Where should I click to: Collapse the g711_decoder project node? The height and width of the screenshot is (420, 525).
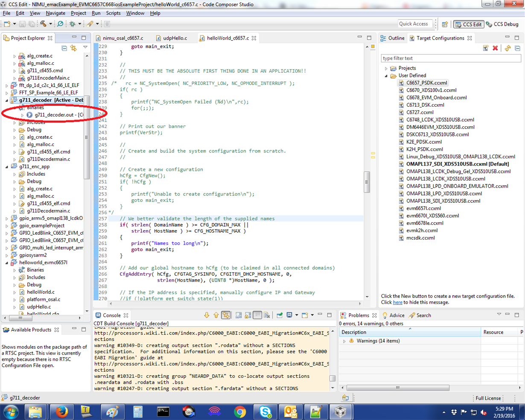(7, 100)
